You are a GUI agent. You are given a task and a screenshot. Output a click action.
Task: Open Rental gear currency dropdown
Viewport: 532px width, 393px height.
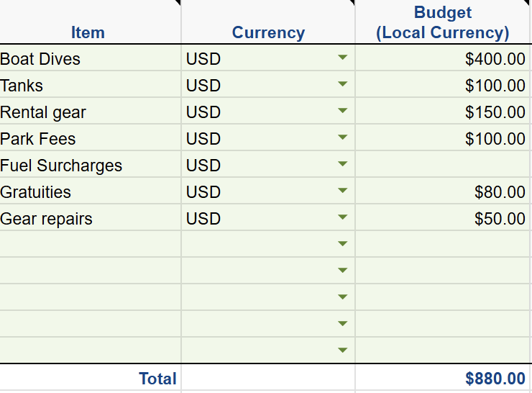342,112
